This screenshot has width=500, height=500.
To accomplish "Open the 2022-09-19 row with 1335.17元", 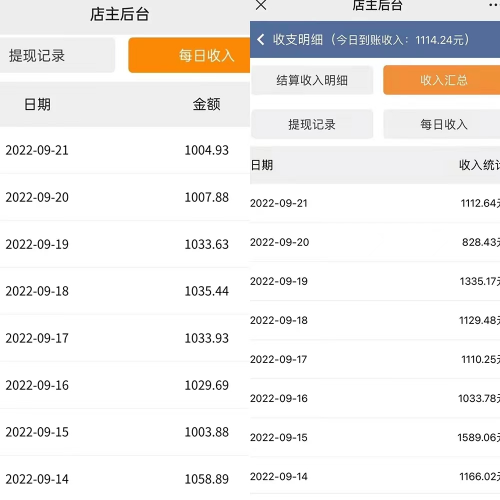I will (375, 281).
